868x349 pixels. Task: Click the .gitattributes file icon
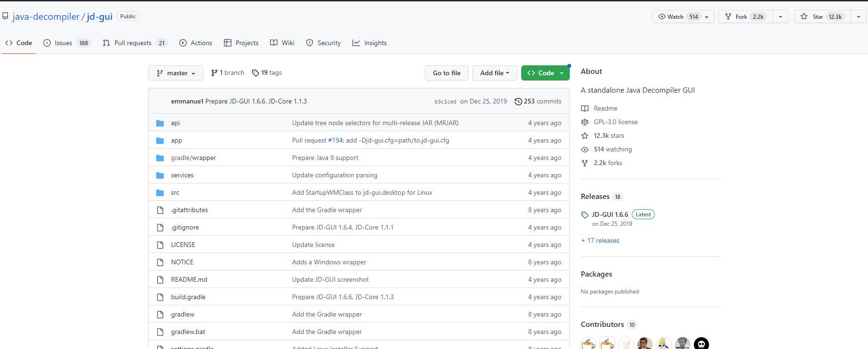pyautogui.click(x=160, y=210)
